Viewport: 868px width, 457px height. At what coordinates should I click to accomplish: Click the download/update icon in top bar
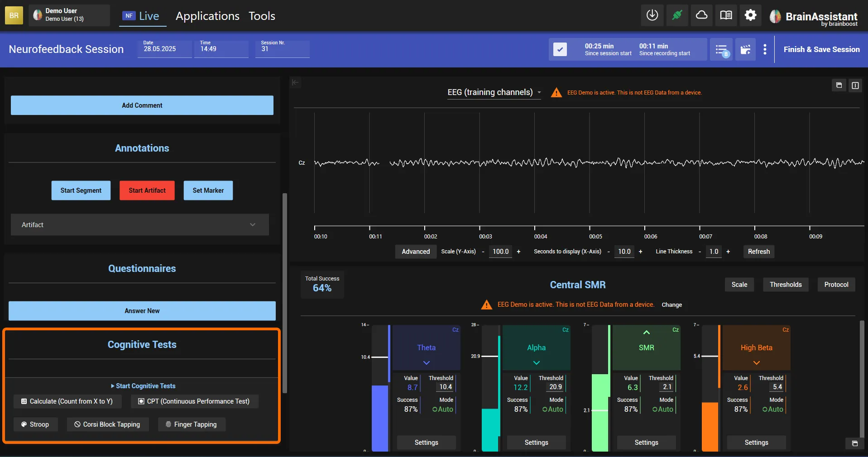tap(652, 15)
